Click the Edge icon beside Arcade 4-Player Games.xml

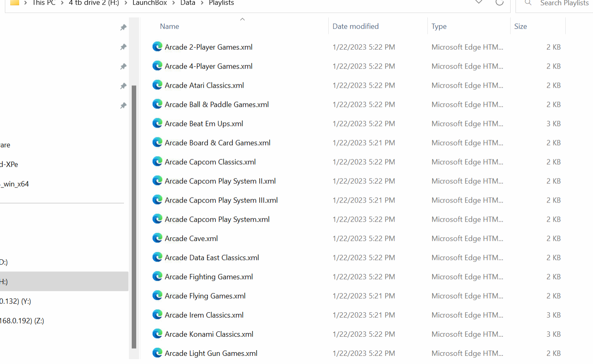(x=157, y=66)
